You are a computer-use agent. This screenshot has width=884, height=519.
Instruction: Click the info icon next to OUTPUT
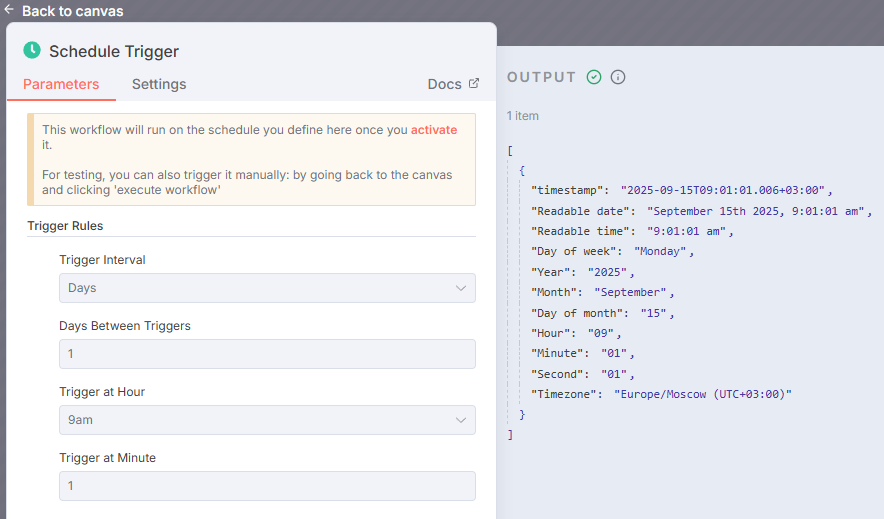(x=618, y=77)
